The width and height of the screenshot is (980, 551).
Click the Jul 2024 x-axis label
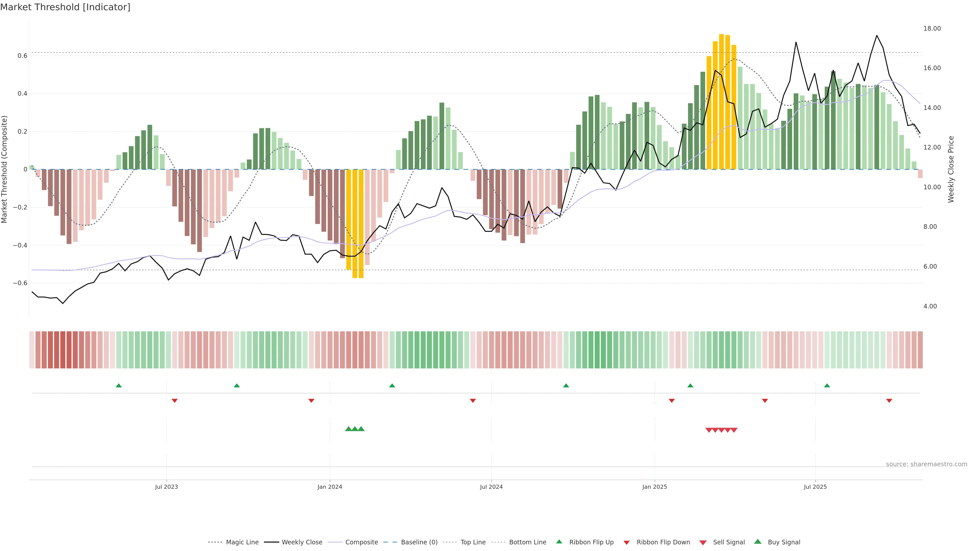point(491,487)
